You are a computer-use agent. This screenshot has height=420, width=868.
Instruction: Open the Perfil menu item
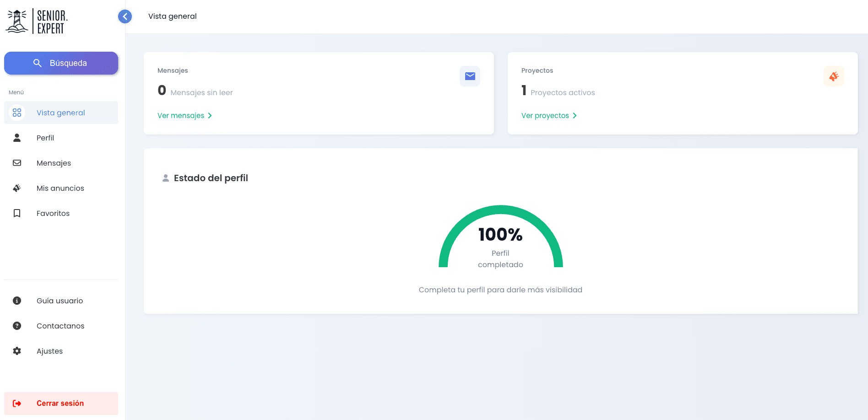[45, 138]
